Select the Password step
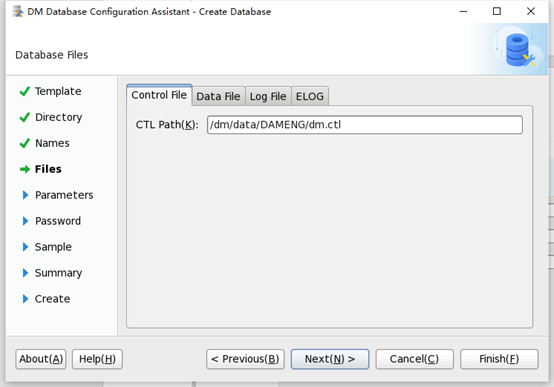The width and height of the screenshot is (554, 387). pos(58,221)
